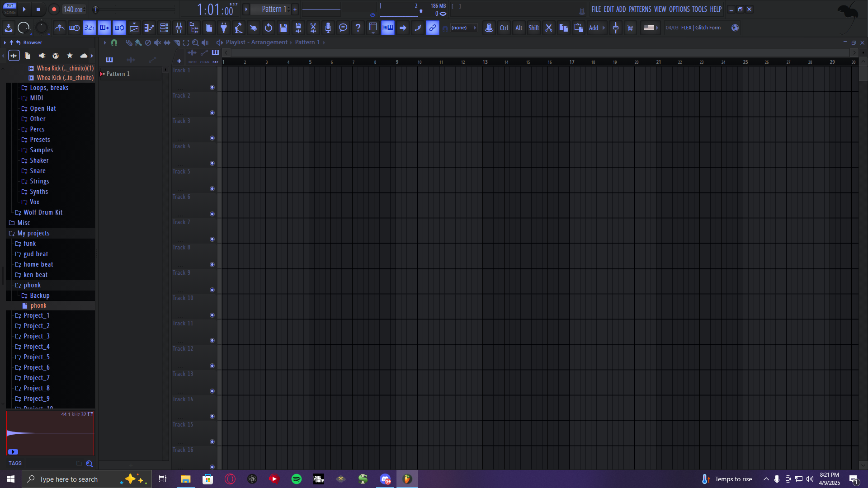Click the save project floppy icon
This screenshot has height=488, width=868.
click(x=283, y=28)
